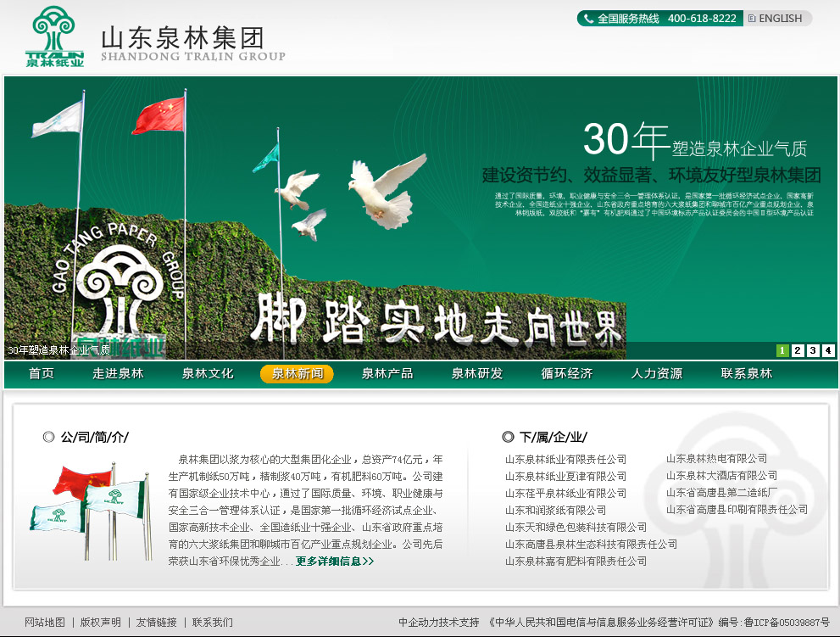Click the 版权声明 footer link
Screen dimensions: 840x637
pyautogui.click(x=101, y=622)
